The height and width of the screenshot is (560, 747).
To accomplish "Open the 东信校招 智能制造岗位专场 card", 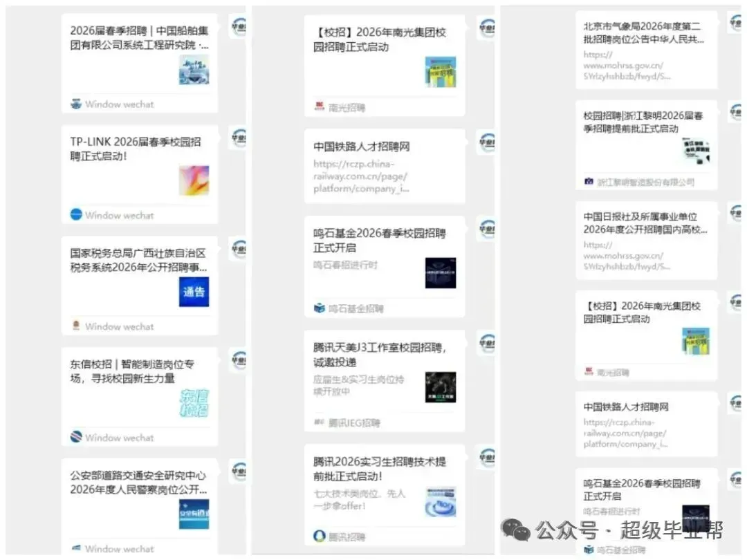I will point(140,396).
